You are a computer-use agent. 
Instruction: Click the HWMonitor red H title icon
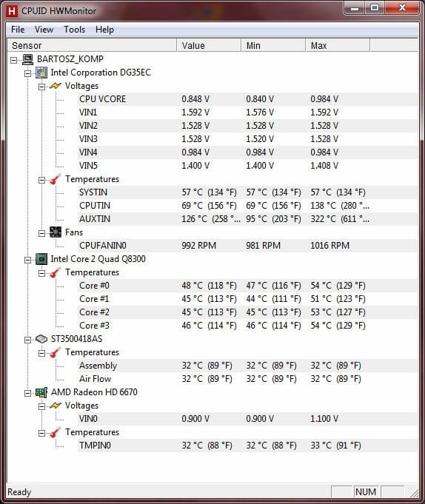(x=12, y=11)
